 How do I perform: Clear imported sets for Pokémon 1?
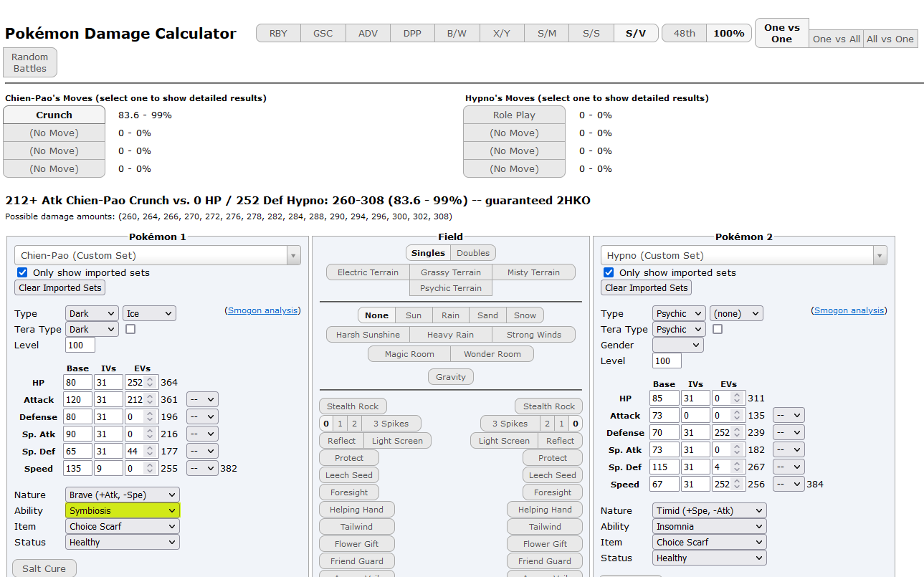coord(60,287)
